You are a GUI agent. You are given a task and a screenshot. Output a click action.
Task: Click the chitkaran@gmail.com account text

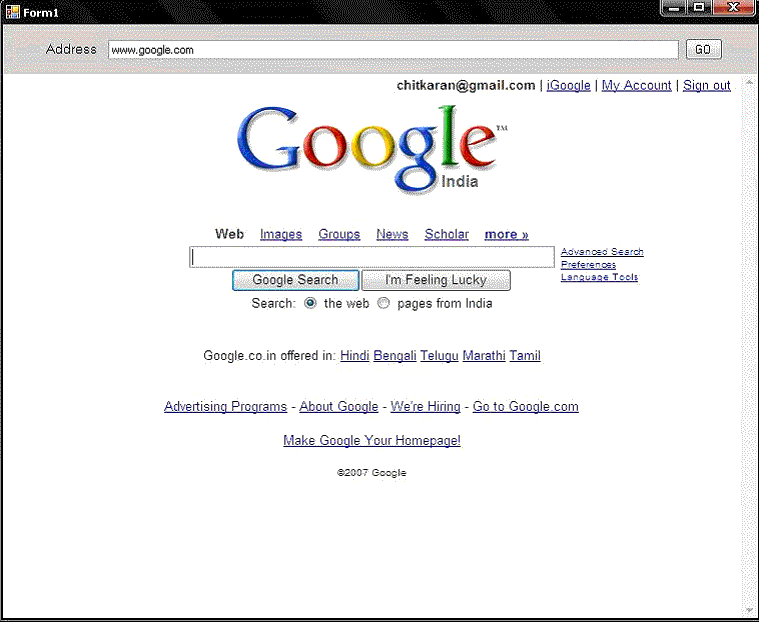(466, 85)
